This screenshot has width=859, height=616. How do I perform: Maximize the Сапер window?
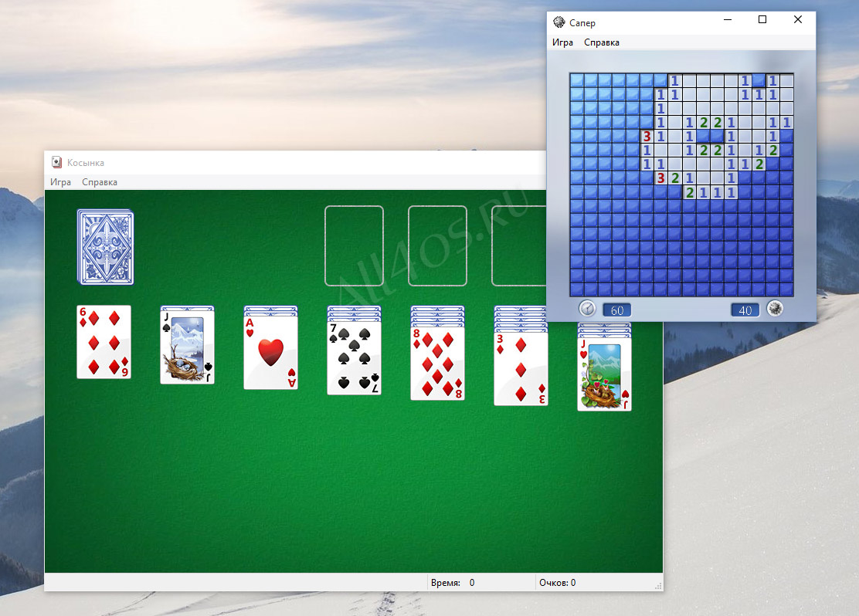pos(762,20)
